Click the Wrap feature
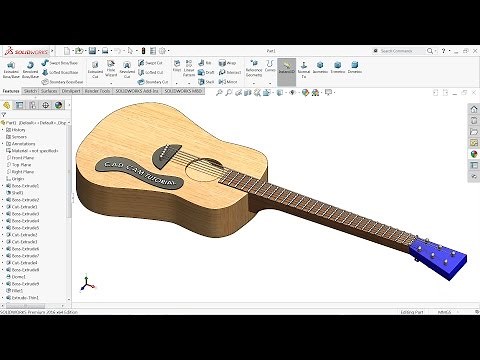This screenshot has width=480, height=360. point(227,63)
